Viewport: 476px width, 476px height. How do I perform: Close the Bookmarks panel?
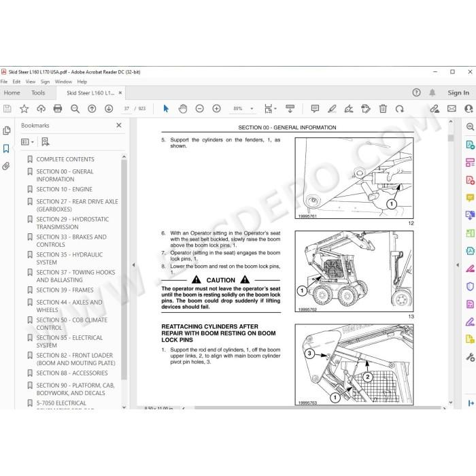[119, 125]
